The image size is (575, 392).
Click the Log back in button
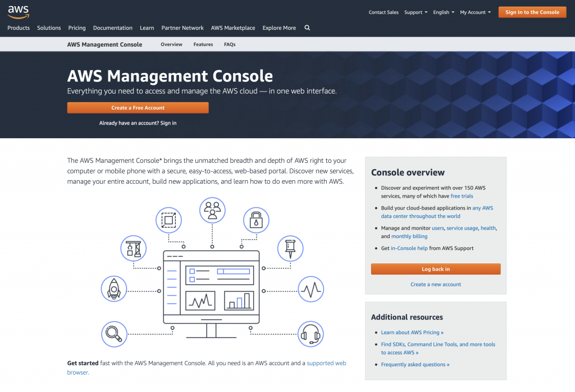coord(436,269)
